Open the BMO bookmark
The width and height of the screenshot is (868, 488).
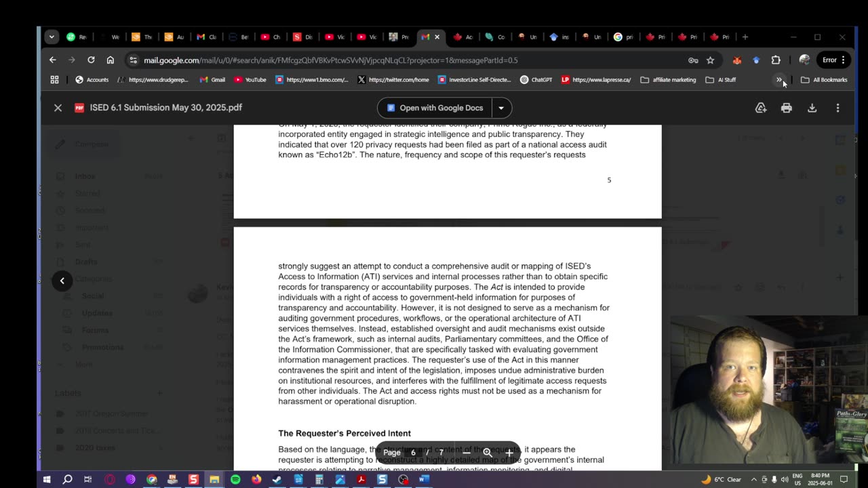(312, 80)
